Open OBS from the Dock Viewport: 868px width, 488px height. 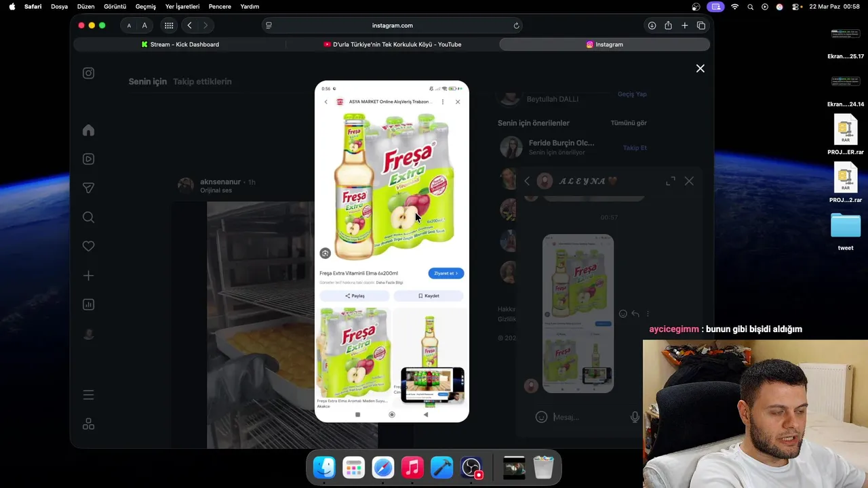pos(471,467)
